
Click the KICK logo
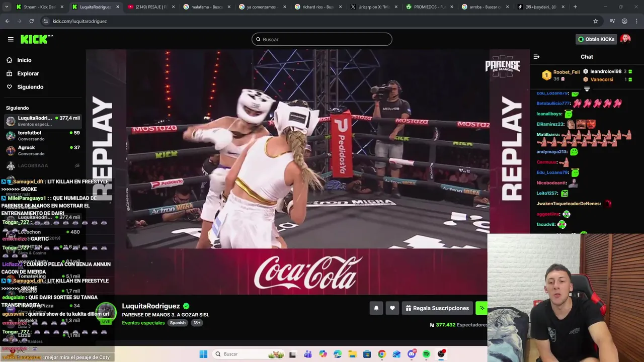coord(37,39)
